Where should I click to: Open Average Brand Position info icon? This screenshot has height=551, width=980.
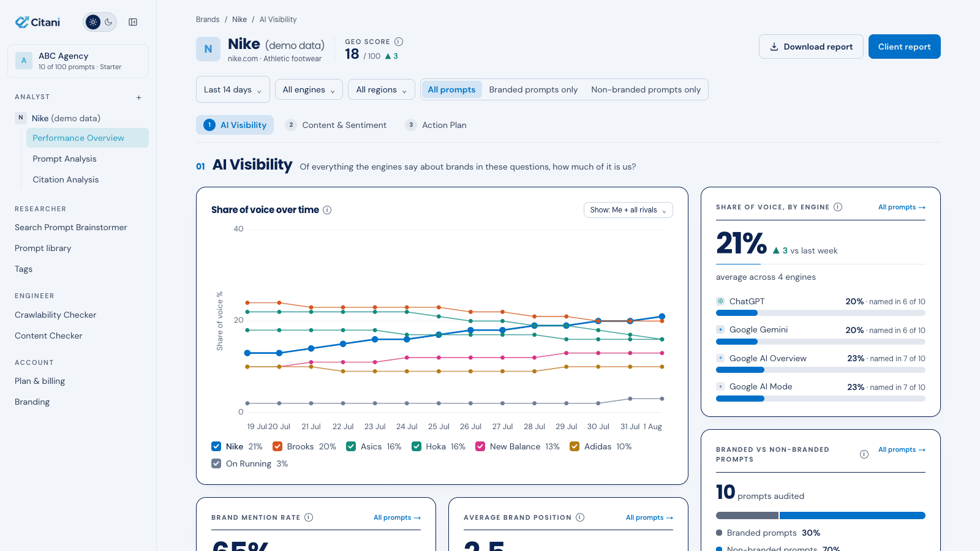580,517
